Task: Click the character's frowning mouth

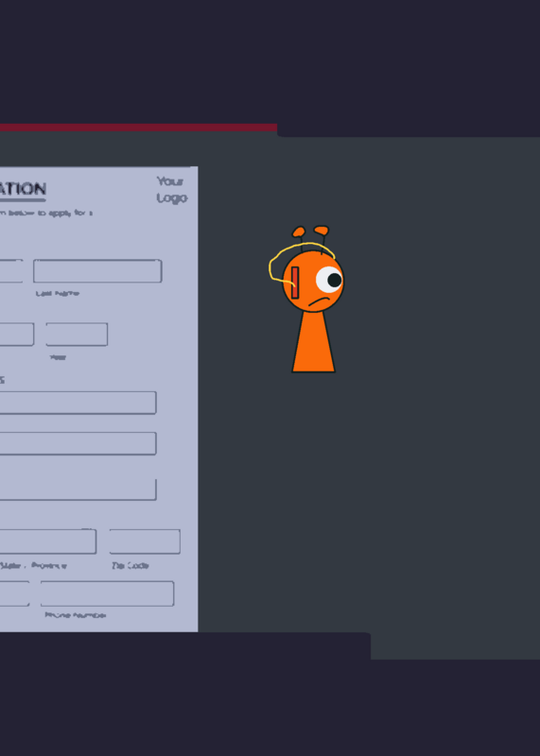Action: [320, 302]
